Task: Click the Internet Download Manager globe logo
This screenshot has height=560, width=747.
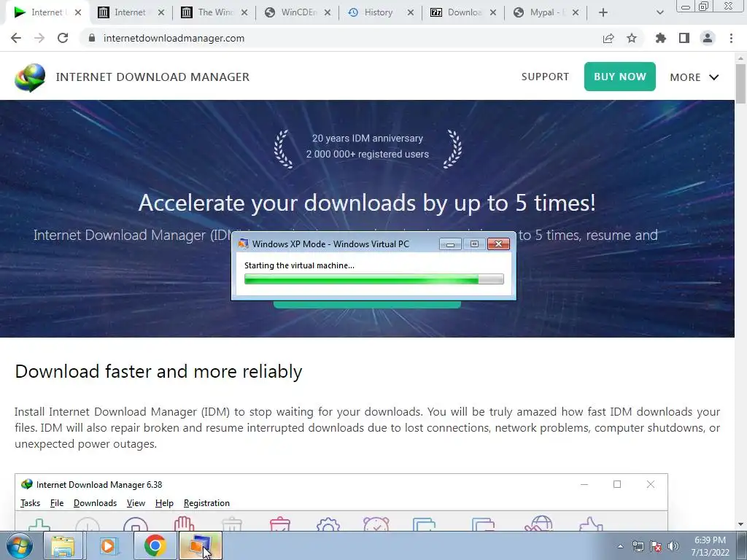Action: coord(30,77)
